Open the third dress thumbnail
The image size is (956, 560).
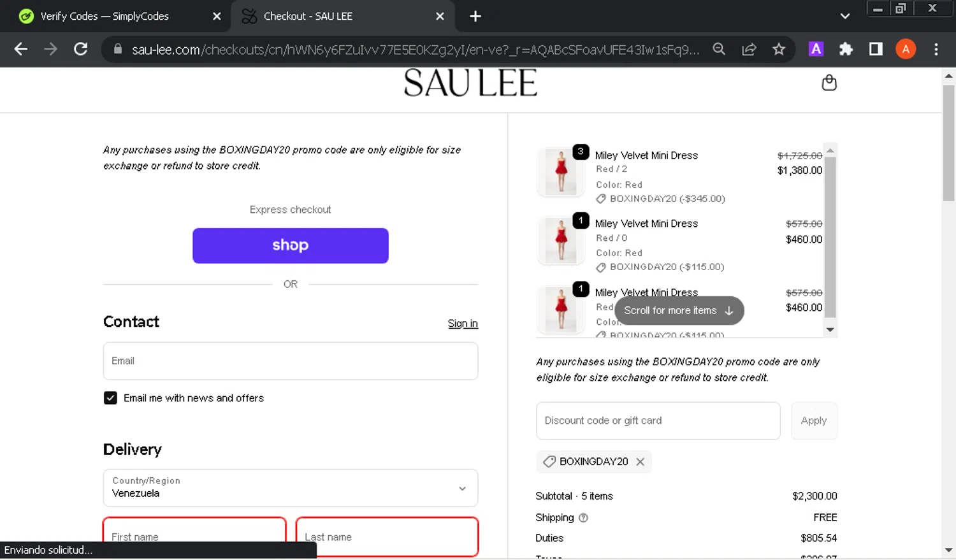click(x=561, y=310)
